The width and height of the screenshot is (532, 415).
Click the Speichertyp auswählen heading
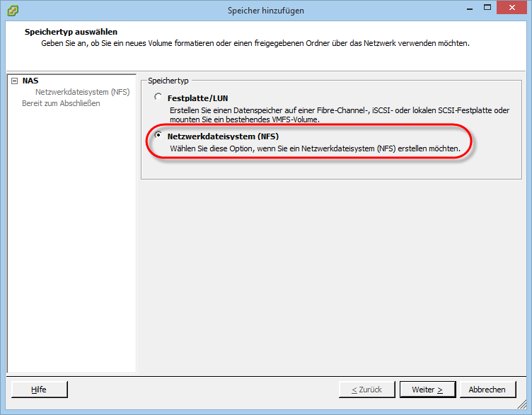pos(71,33)
